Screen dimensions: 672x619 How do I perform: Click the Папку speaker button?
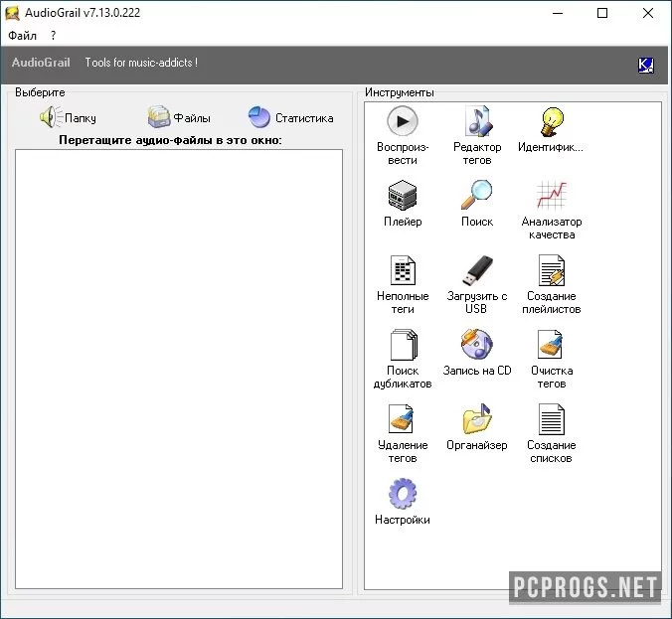[68, 117]
